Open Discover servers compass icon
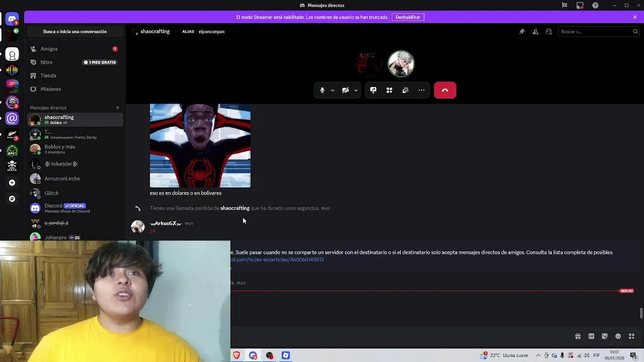The image size is (644, 362). coord(12,199)
